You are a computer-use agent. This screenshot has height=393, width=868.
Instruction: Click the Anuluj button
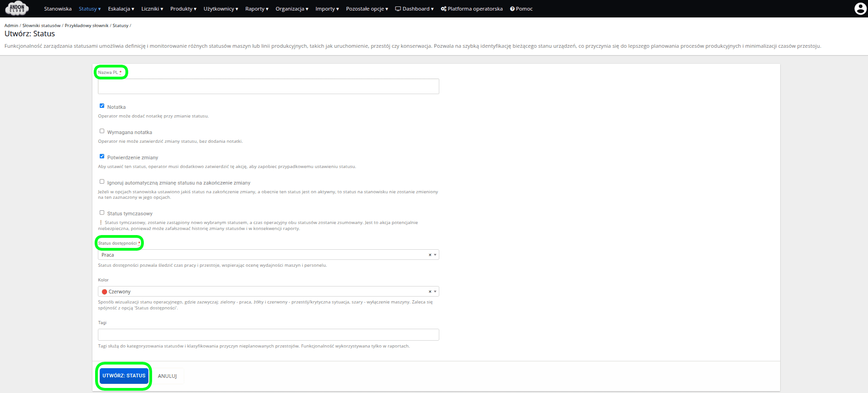click(x=167, y=376)
